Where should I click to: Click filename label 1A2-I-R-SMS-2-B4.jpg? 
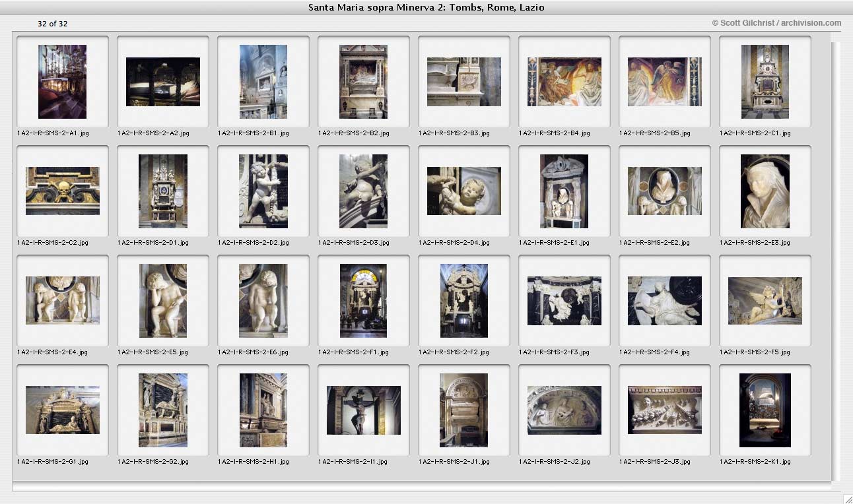point(555,133)
